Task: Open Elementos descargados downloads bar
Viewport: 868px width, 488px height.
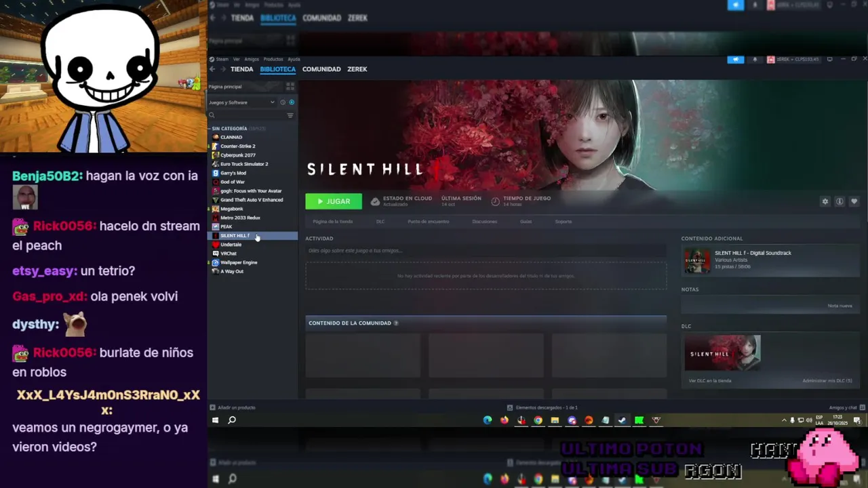Action: pyautogui.click(x=542, y=407)
